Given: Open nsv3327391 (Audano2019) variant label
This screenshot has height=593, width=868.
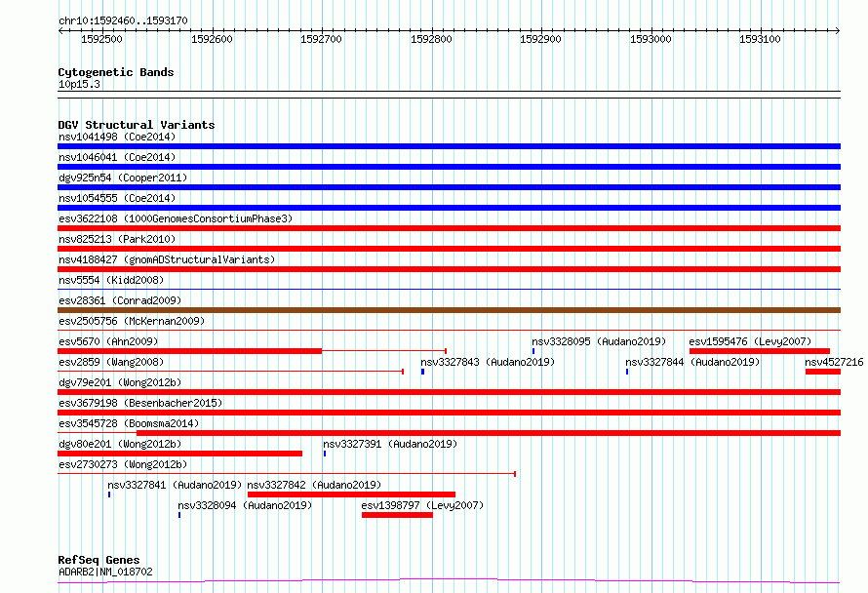Looking at the screenshot, I should pos(390,444).
